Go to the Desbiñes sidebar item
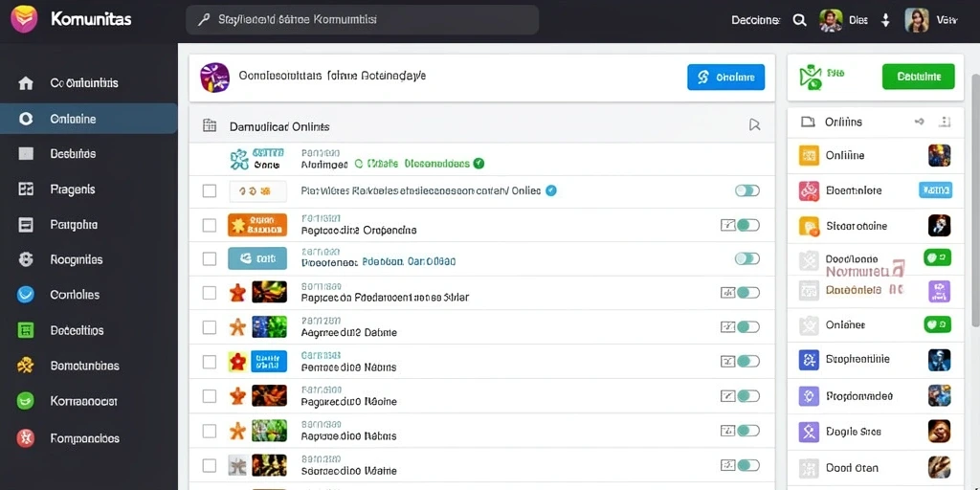The height and width of the screenshot is (490, 980). (x=73, y=154)
